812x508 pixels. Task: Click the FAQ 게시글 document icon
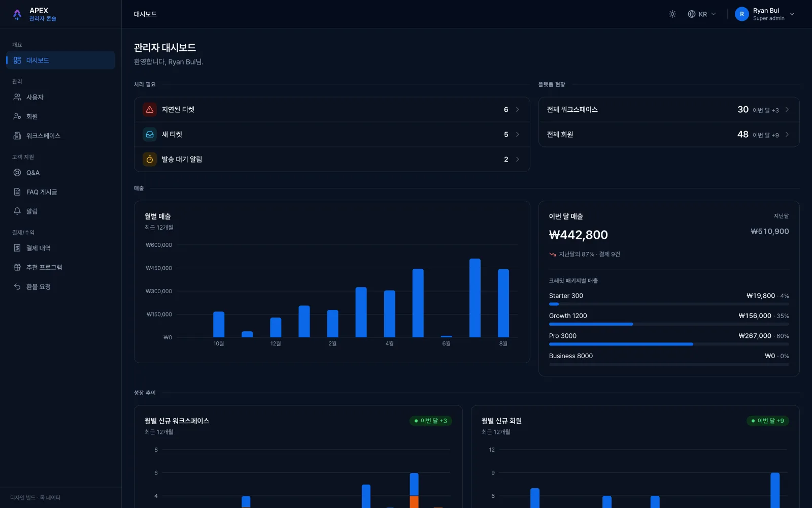[17, 192]
